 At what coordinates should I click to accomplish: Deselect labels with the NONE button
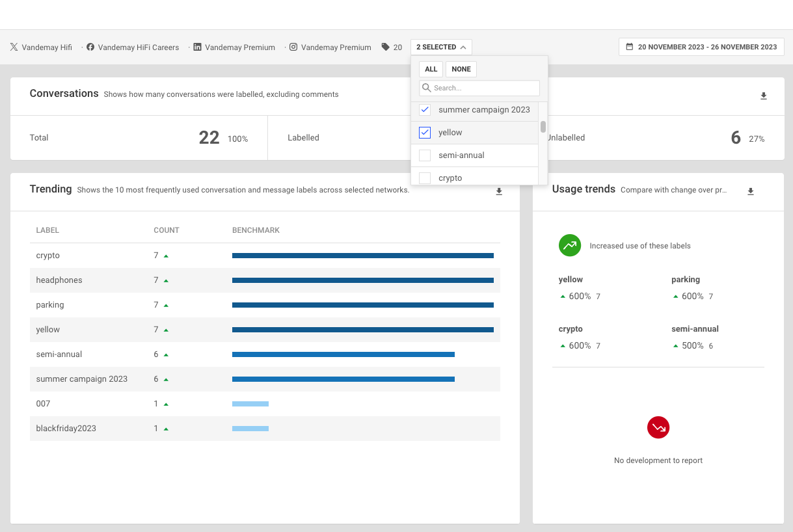[461, 69]
